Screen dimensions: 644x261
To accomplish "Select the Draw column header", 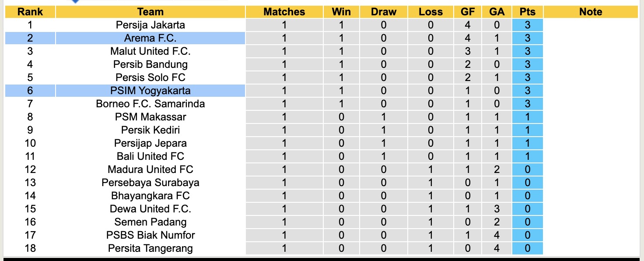I will click(x=384, y=12).
